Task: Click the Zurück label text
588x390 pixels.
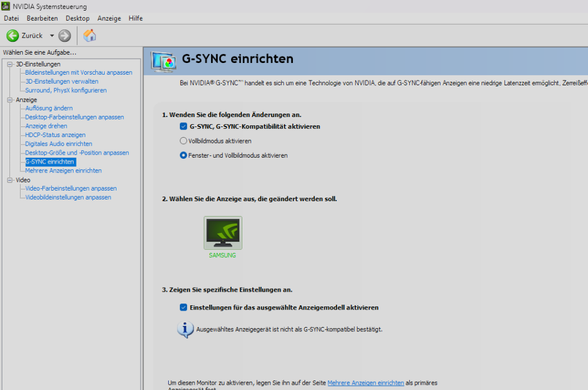Action: 32,36
